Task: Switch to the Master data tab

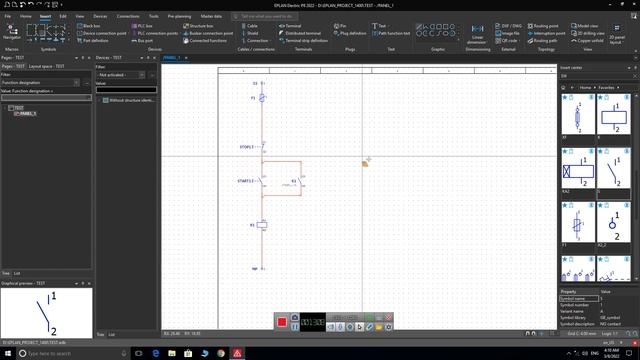Action: (x=211, y=16)
